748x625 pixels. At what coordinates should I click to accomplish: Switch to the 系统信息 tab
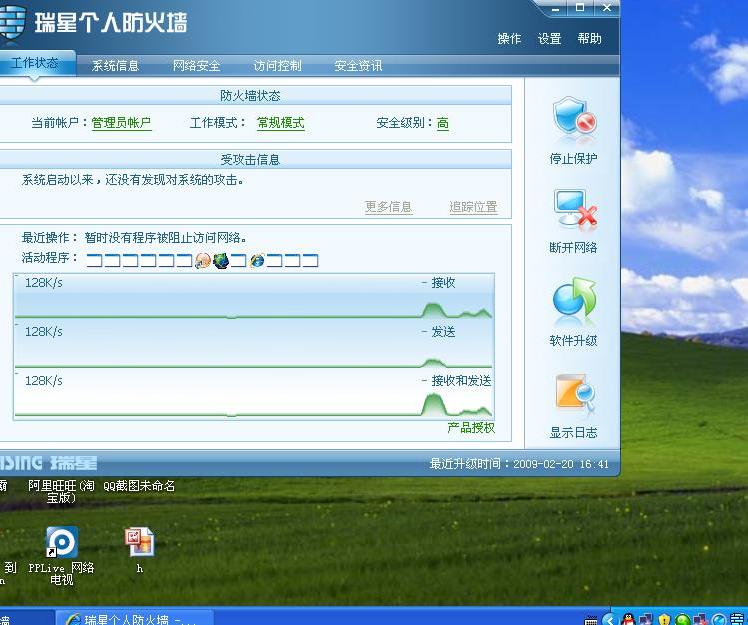pos(115,65)
